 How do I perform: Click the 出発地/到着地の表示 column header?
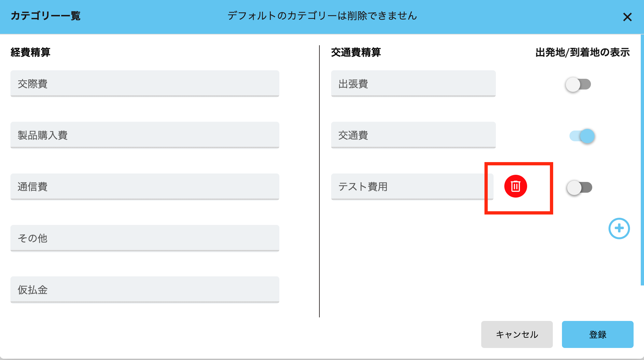click(x=582, y=52)
